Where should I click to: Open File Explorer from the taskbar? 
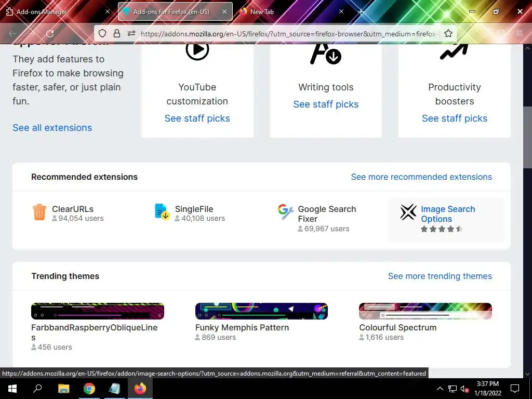[63, 389]
